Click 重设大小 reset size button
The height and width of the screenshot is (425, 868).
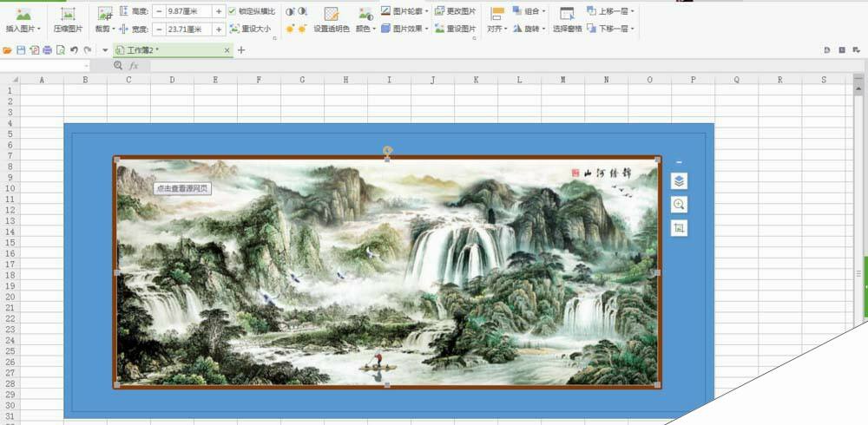251,29
